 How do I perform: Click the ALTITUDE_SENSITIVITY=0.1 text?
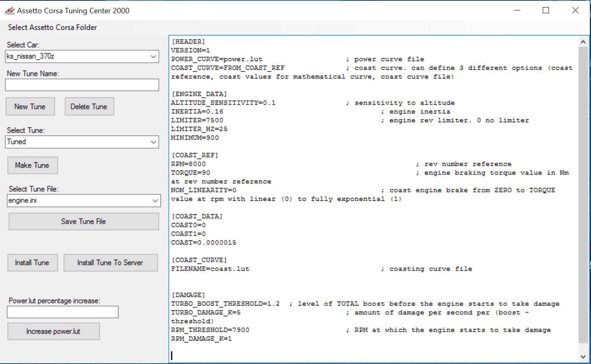point(223,103)
